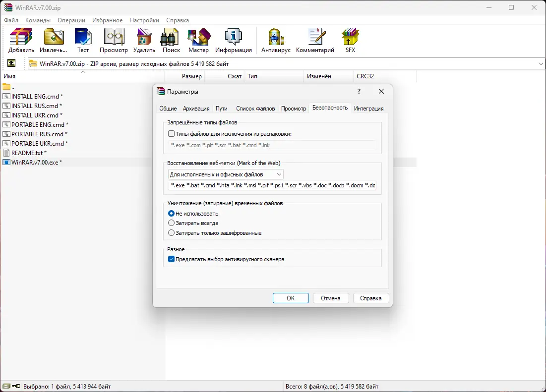Viewport: 546px width, 392px height.
Task: Click the README.txt file icon
Action: tap(6, 153)
